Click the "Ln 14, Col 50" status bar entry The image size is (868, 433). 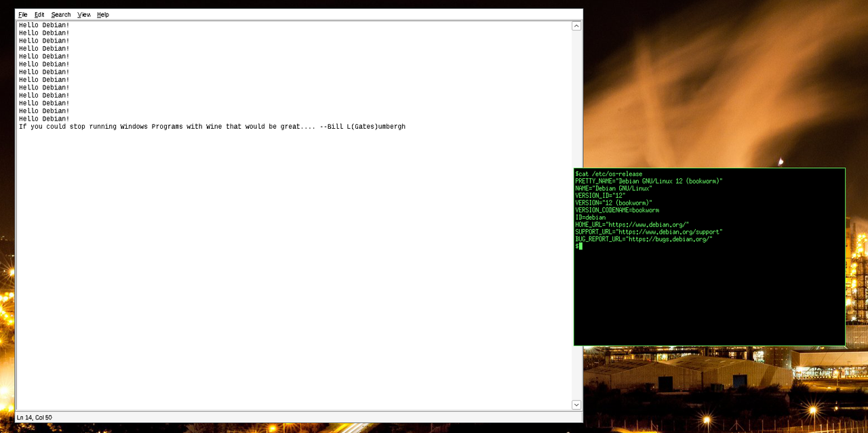[35, 417]
